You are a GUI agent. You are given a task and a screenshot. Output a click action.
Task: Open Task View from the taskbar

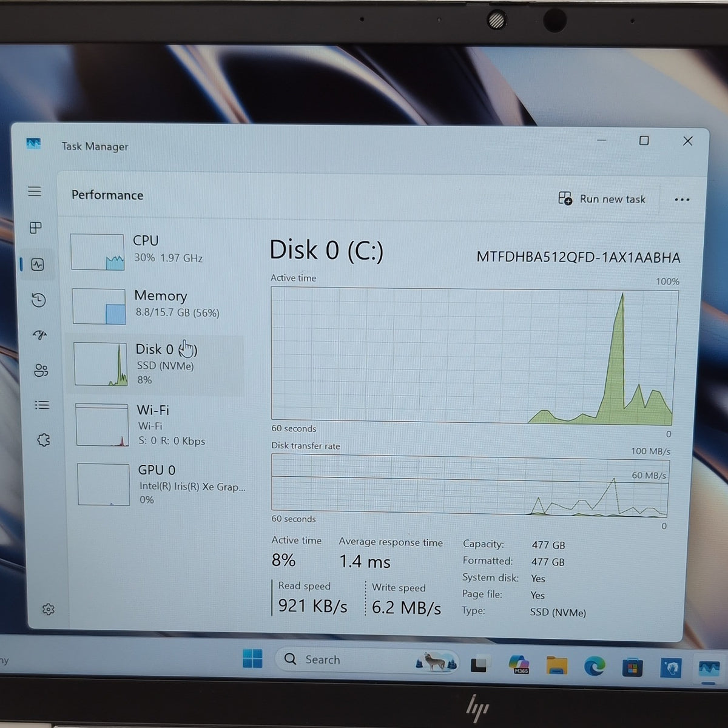479,665
